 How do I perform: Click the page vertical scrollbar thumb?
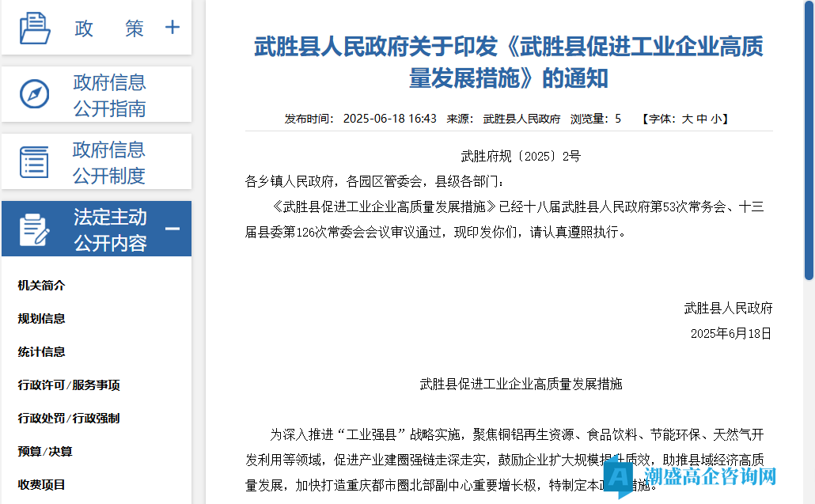click(x=809, y=142)
